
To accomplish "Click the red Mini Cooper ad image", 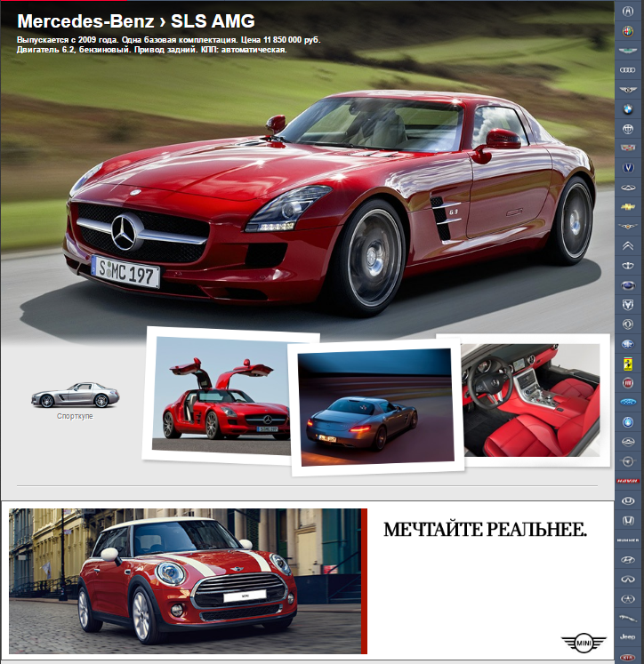I will 188,581.
